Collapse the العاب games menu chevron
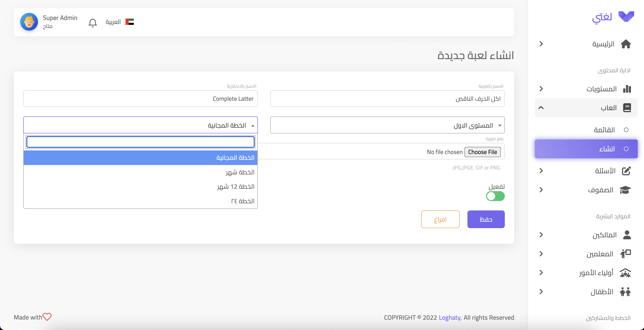Screen dimensions: 644x330 pyautogui.click(x=541, y=108)
